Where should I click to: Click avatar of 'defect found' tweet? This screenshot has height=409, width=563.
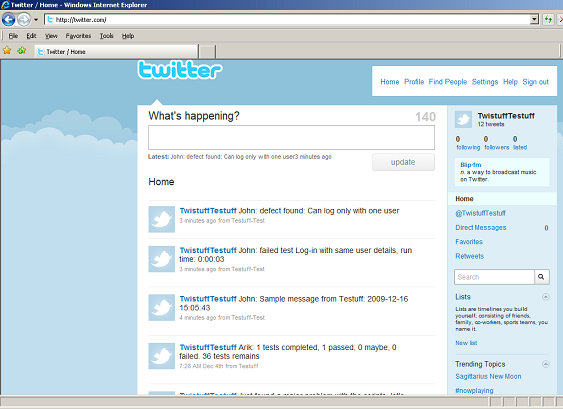point(162,219)
